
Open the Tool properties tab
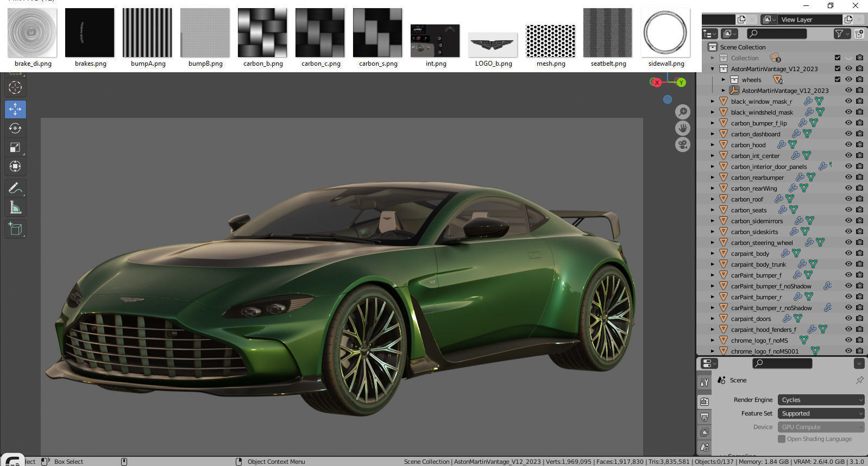click(705, 382)
